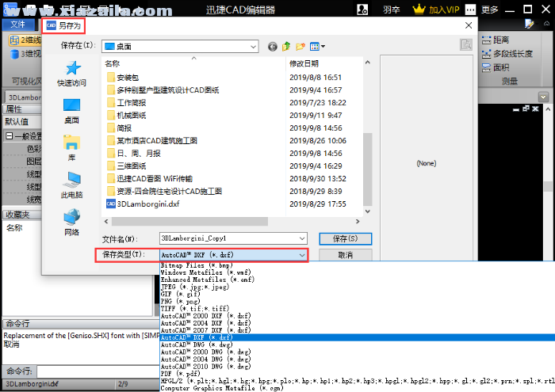Viewport: 555px width, 392px height.
Task: Click Cancel (取消) button
Action: click(x=345, y=255)
